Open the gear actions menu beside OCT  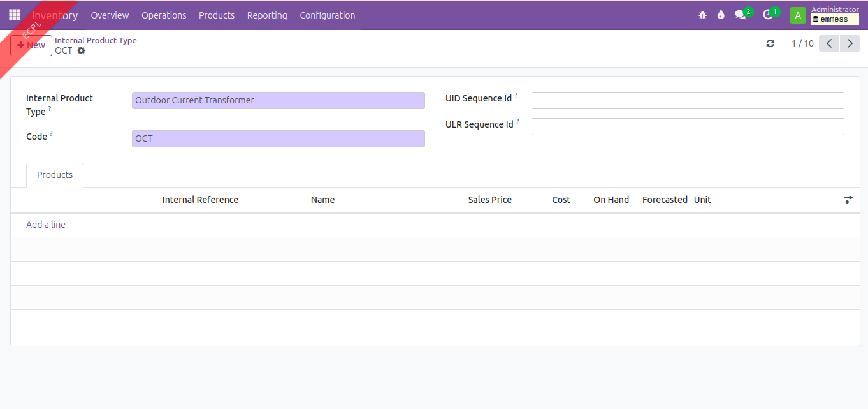click(x=82, y=50)
